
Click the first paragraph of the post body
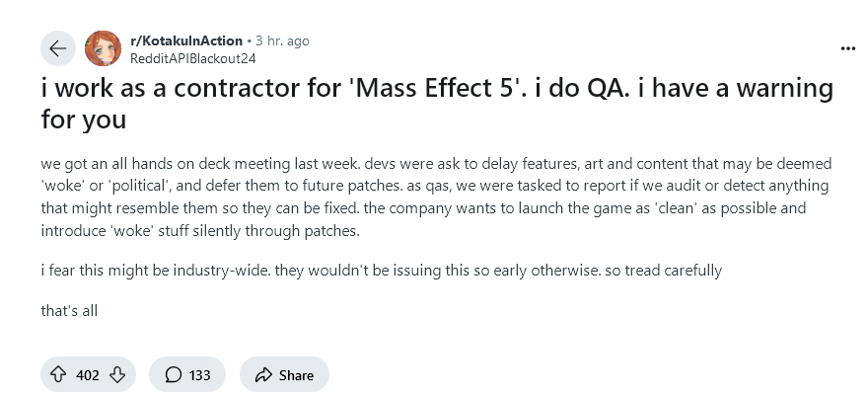point(436,197)
